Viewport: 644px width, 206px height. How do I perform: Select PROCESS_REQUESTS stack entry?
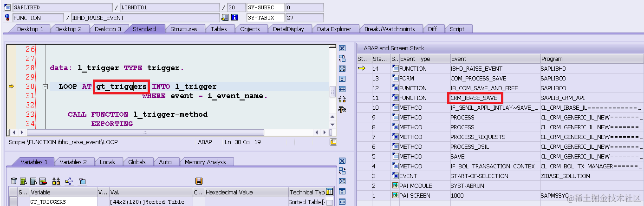pyautogui.click(x=478, y=137)
